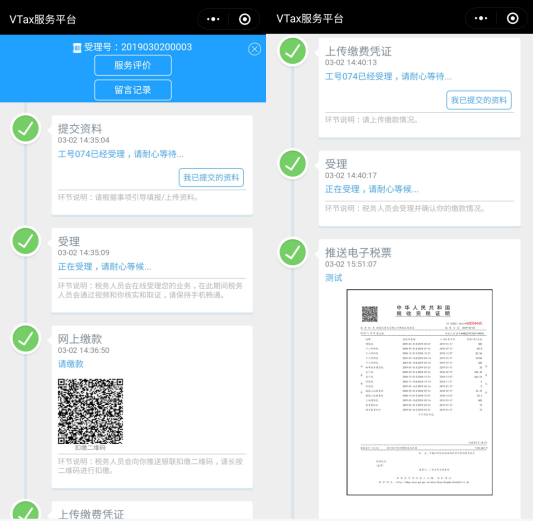This screenshot has height=521, width=533.
Task: Click the green checkmark beside 网上缴款
Action: [25, 338]
